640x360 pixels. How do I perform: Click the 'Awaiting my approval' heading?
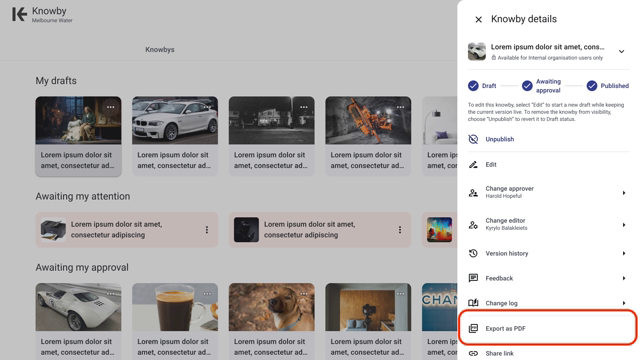[x=82, y=267]
